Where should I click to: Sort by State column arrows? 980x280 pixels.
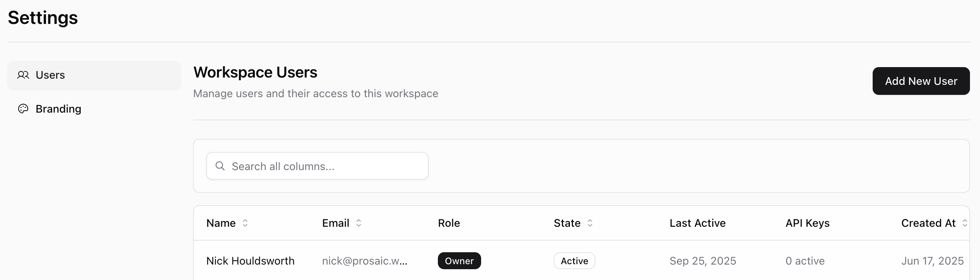[x=590, y=223]
